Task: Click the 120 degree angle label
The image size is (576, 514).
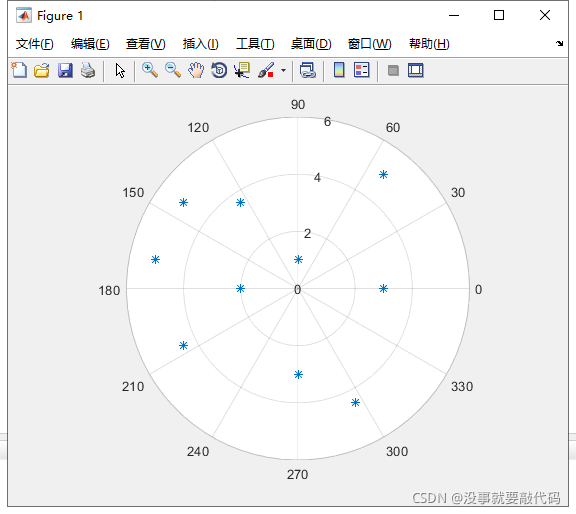Action: coord(198,128)
